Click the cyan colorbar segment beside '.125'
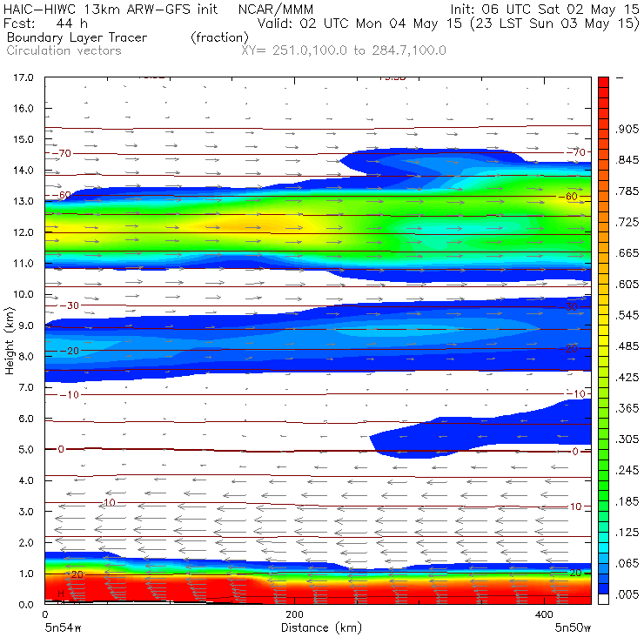The width and height of the screenshot is (644, 644). pyautogui.click(x=603, y=537)
